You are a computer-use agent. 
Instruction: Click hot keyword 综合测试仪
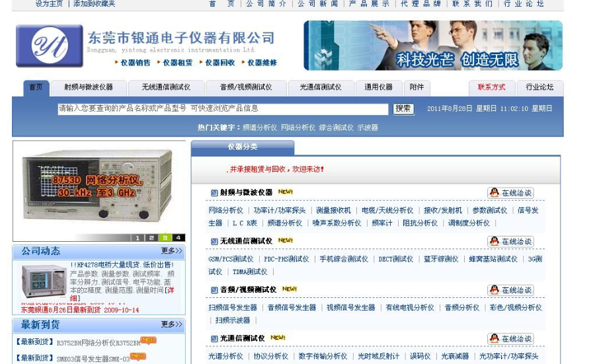click(336, 127)
